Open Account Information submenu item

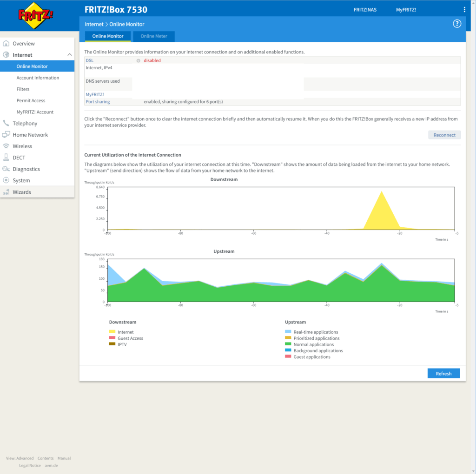pyautogui.click(x=38, y=78)
